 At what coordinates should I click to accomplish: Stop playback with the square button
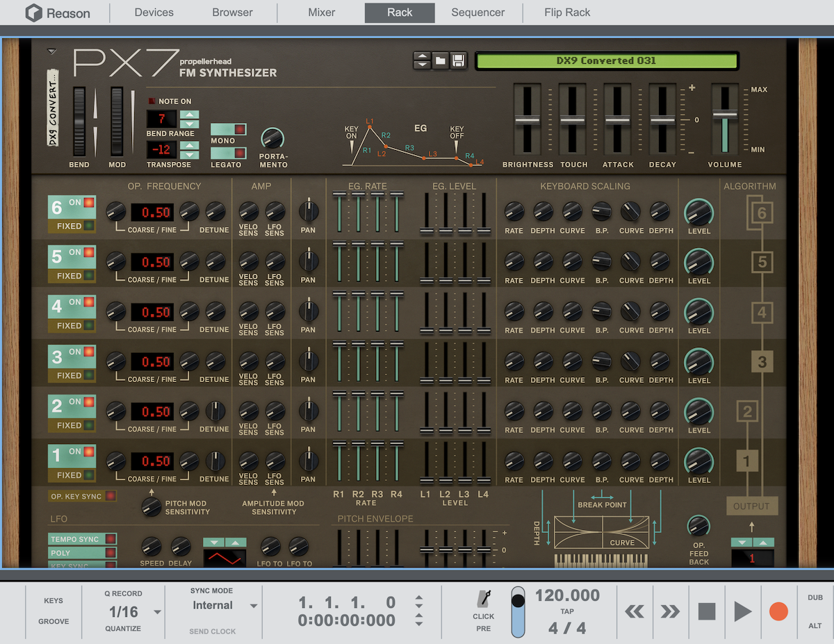pos(707,611)
